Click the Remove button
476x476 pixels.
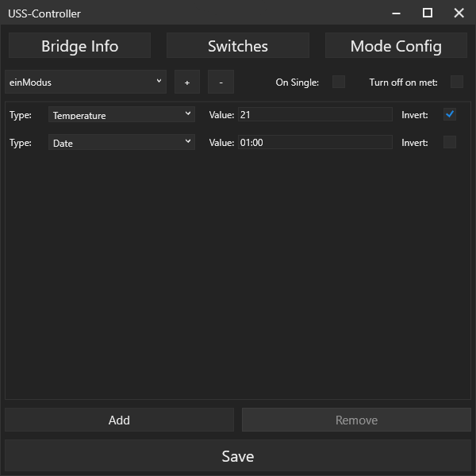pos(356,420)
